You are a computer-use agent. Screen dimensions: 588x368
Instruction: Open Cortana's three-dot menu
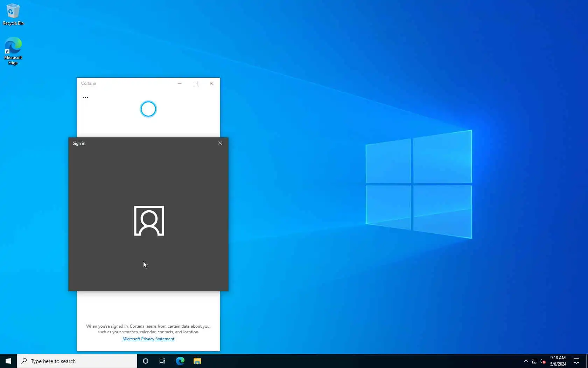click(x=85, y=97)
